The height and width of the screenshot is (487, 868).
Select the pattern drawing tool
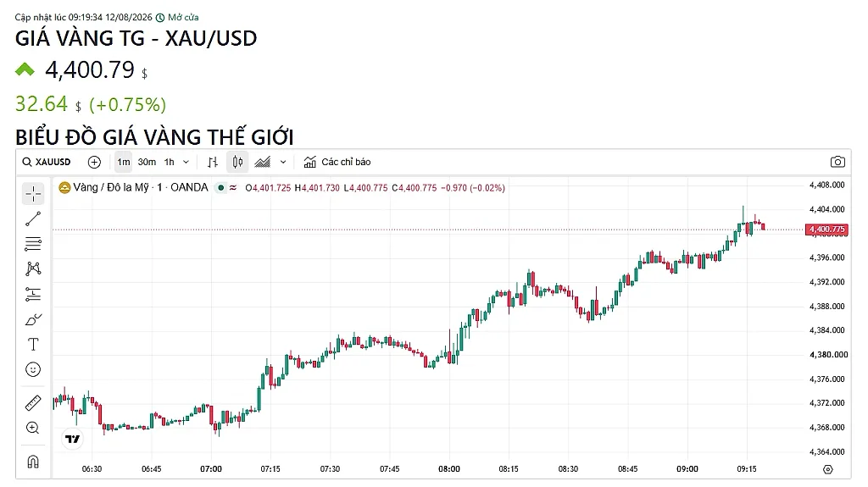(x=33, y=269)
